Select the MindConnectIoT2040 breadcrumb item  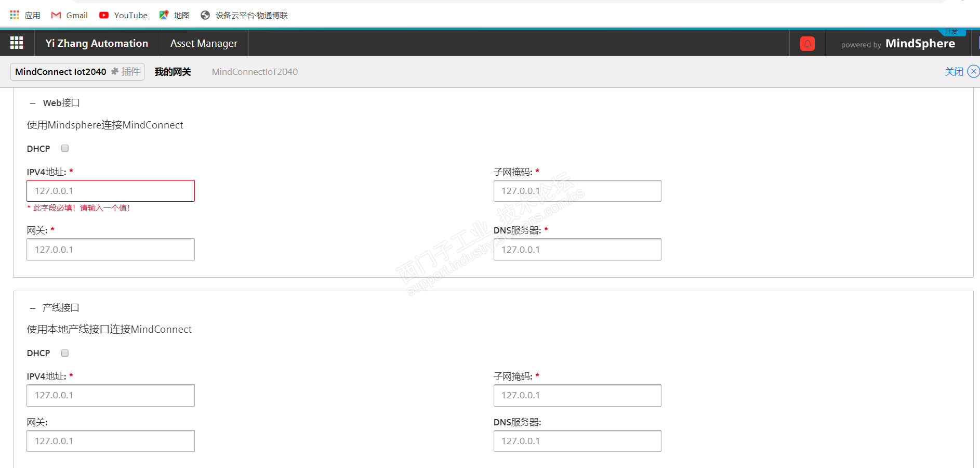pos(255,72)
